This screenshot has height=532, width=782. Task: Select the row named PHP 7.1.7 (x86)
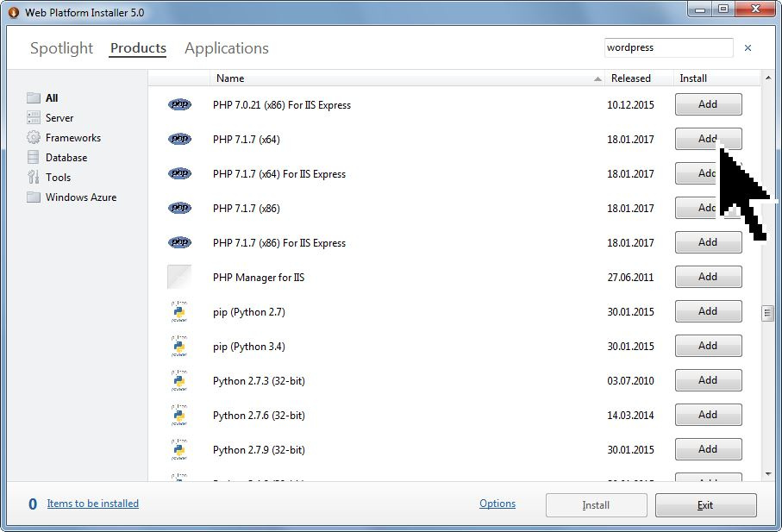(454, 208)
